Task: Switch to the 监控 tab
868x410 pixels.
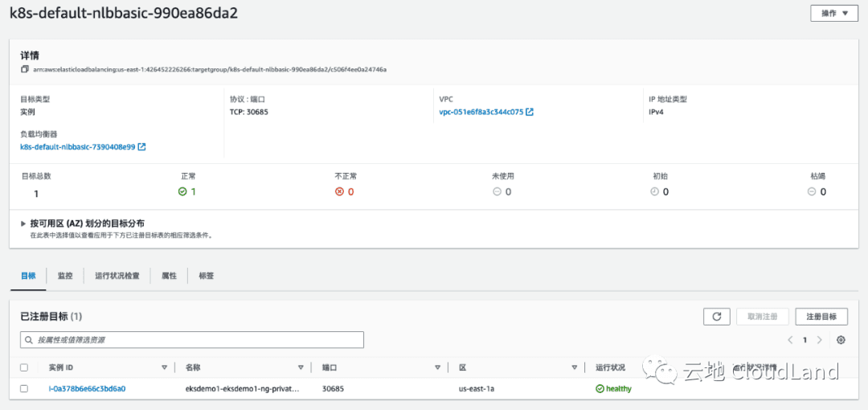Action: pyautogui.click(x=65, y=276)
